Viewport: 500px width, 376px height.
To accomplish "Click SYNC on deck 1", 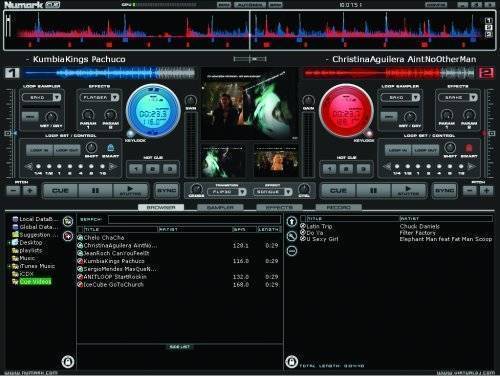I will click(166, 191).
